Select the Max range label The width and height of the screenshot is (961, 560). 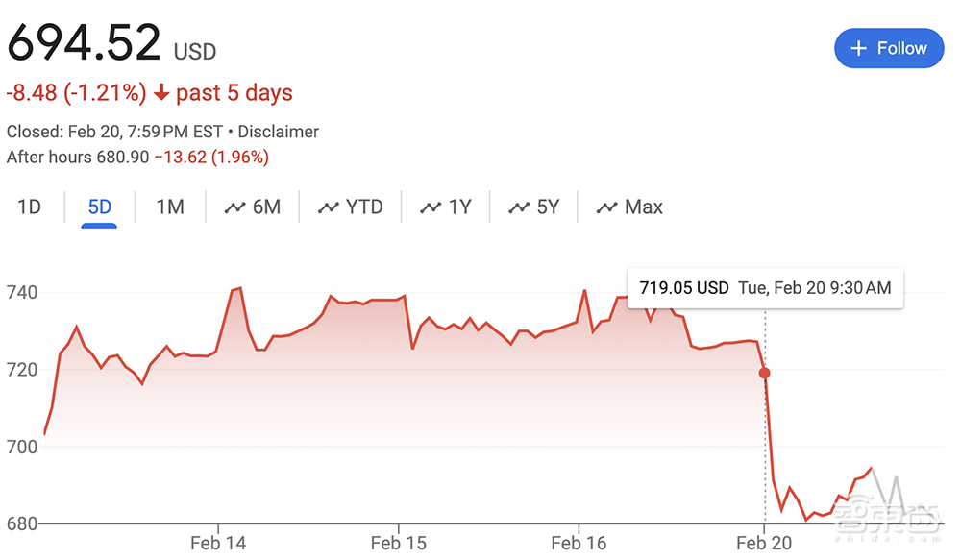pos(643,207)
